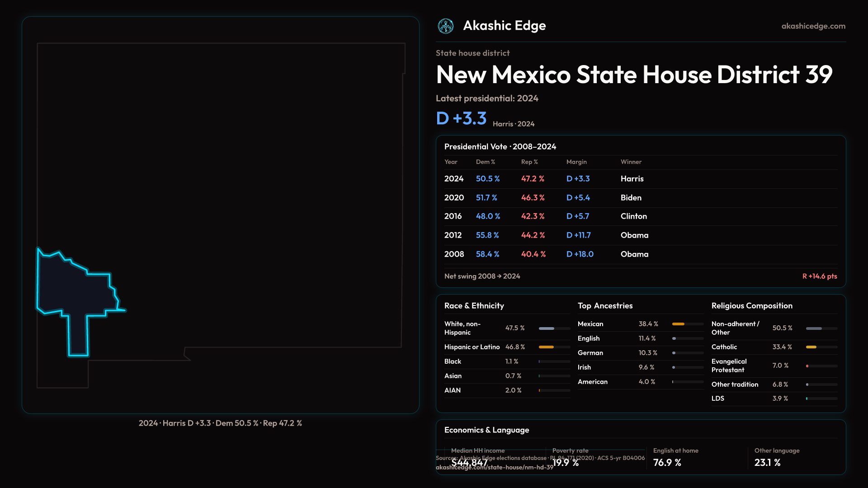The image size is (868, 488).
Task: Click the Akashic Edge logo icon
Action: click(446, 26)
